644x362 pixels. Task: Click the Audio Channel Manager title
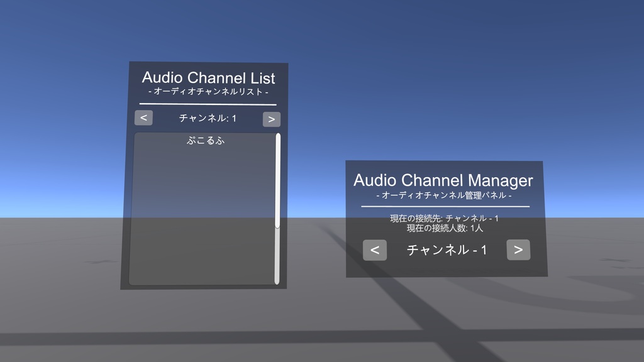point(443,180)
